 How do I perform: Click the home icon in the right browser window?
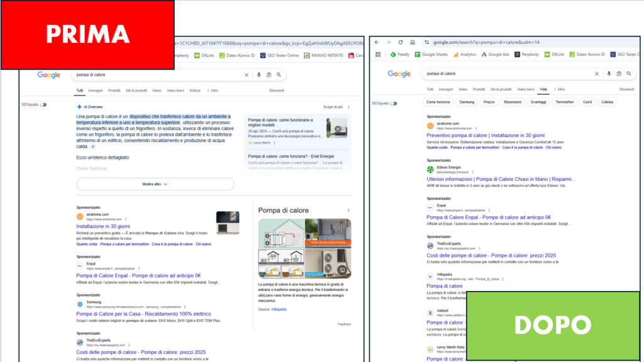point(413,42)
